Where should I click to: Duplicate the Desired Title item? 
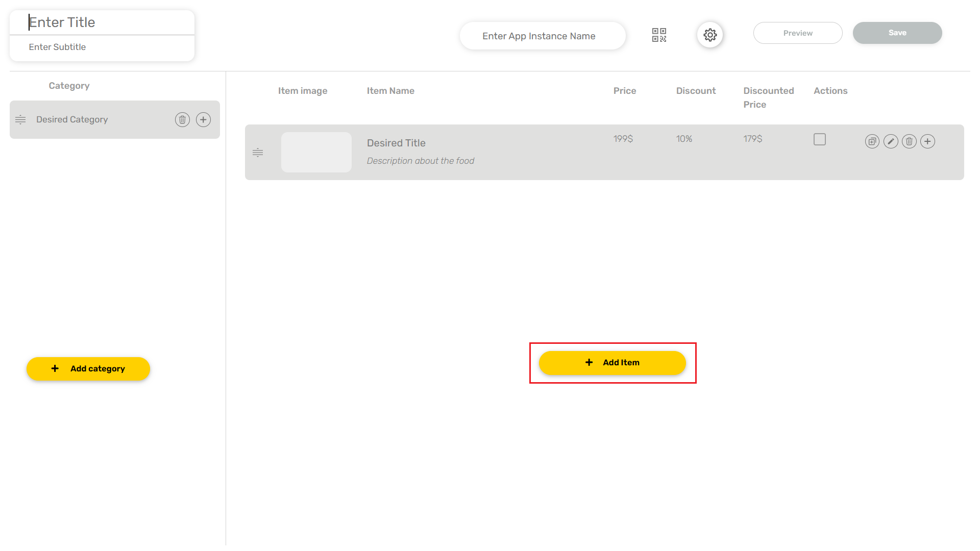coord(872,141)
